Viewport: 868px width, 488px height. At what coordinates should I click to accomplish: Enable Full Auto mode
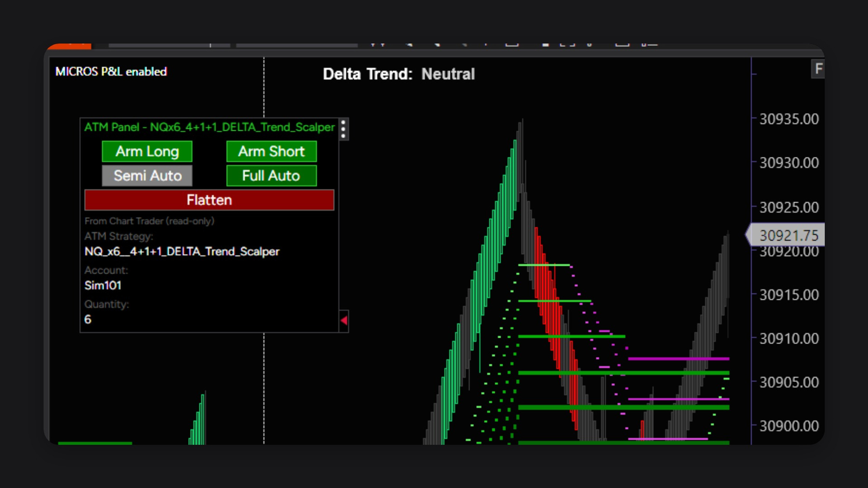(x=272, y=176)
